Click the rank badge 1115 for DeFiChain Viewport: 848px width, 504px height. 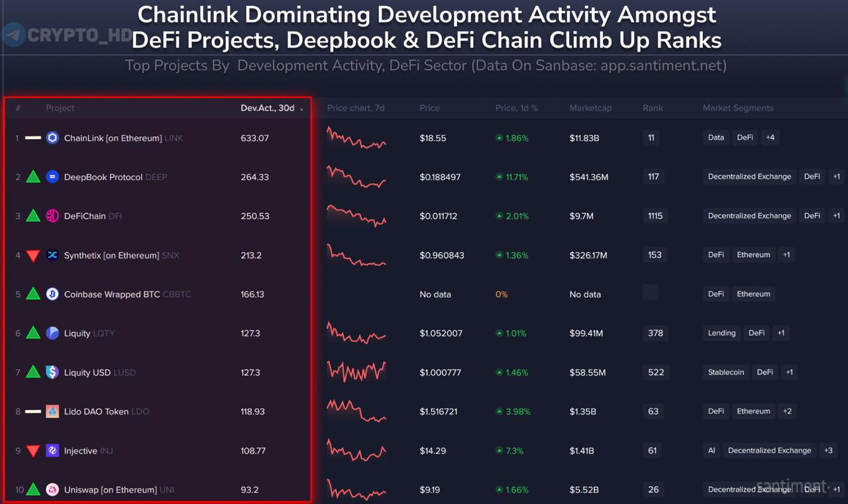(x=655, y=216)
